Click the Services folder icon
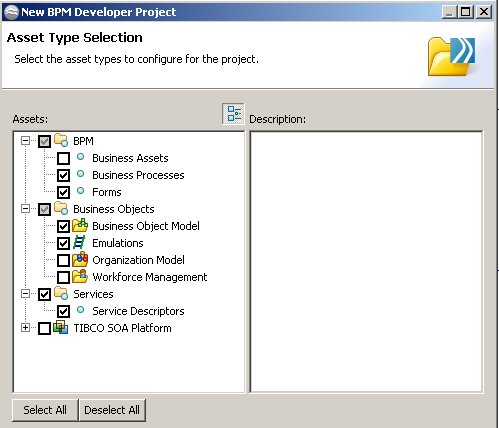Image resolution: width=499 pixels, height=428 pixels. 61,293
